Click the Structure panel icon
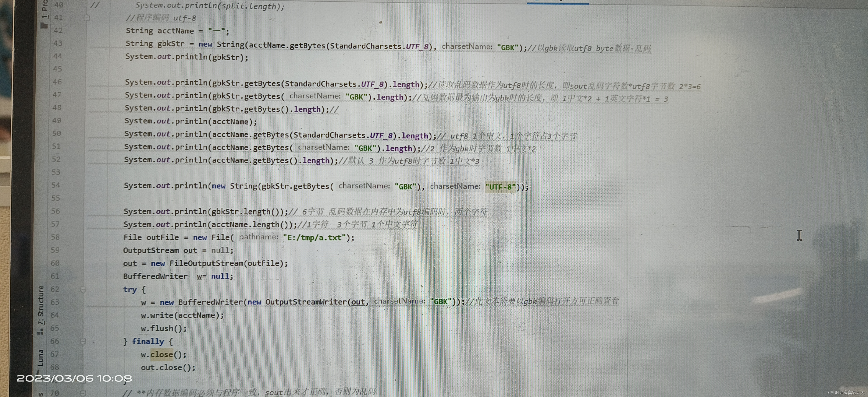Image resolution: width=868 pixels, height=397 pixels. pos(40,332)
